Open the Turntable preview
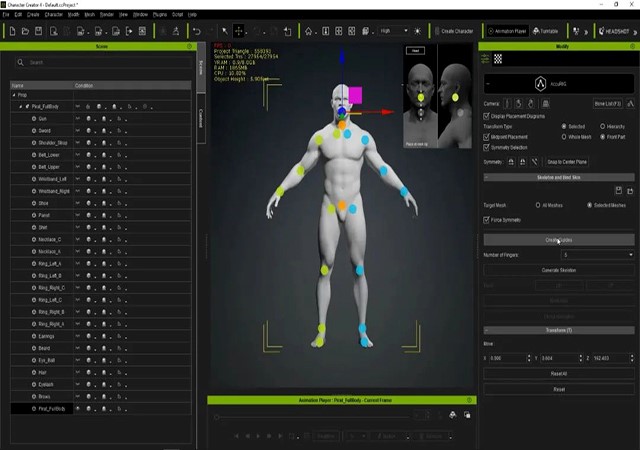 pos(545,31)
